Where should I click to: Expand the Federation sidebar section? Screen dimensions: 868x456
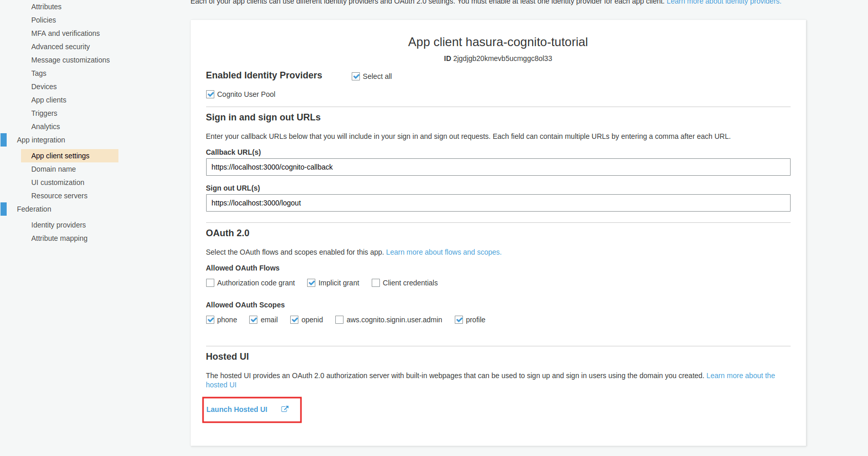click(x=34, y=209)
